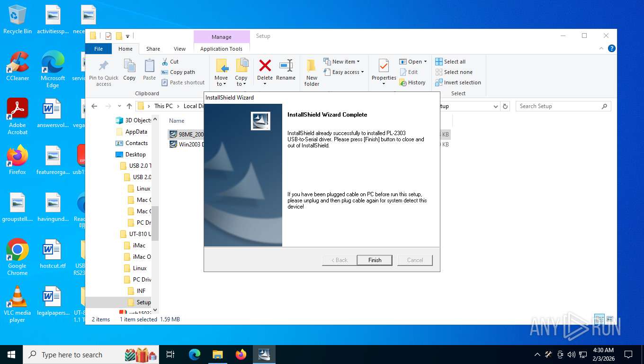Open Explorer Help icon
644x364 pixels.
tap(611, 48)
